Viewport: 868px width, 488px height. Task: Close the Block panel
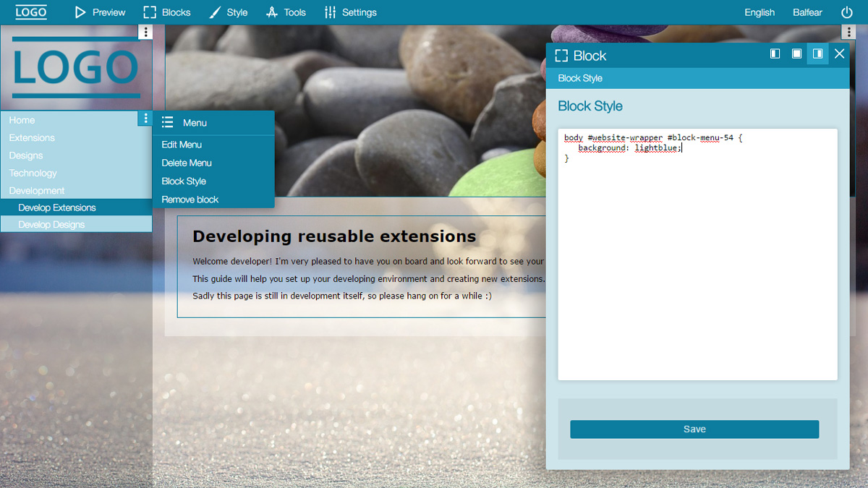click(839, 53)
